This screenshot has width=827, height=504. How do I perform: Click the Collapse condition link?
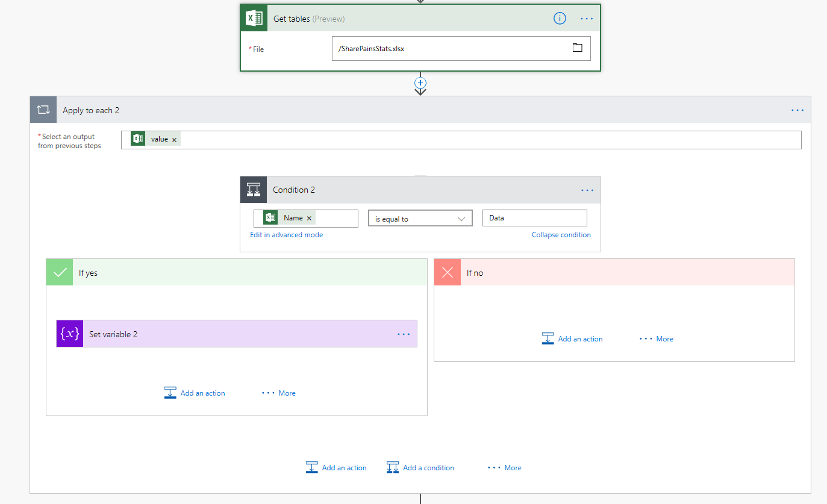(x=561, y=235)
